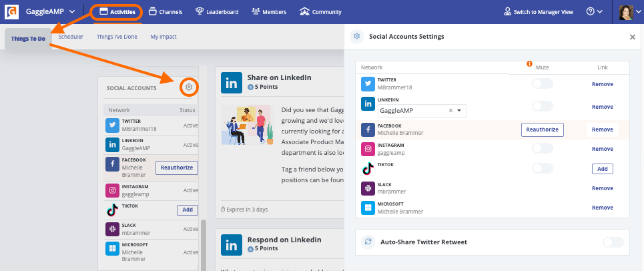
Task: Open the My Impact tab
Action: 164,37
